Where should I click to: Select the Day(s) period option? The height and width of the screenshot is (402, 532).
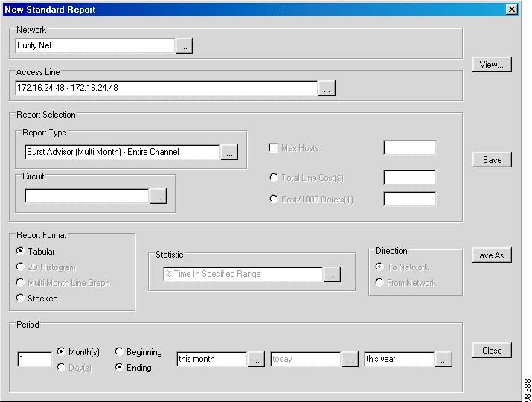click(x=61, y=367)
